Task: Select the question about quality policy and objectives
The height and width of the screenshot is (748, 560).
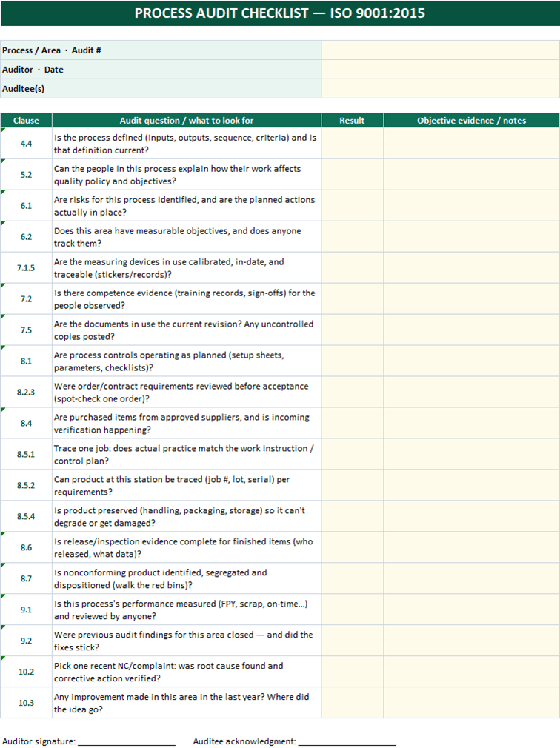Action: [187, 174]
